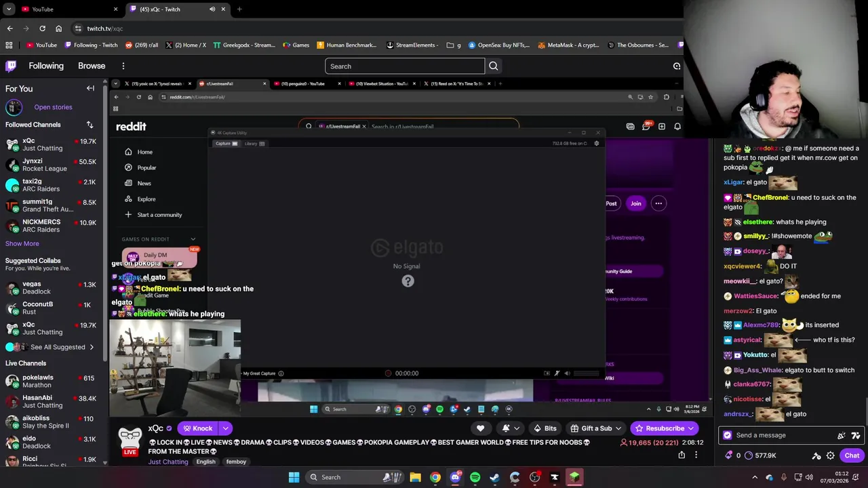868x488 pixels.
Task: Show more followed channels
Action: pos(22,243)
